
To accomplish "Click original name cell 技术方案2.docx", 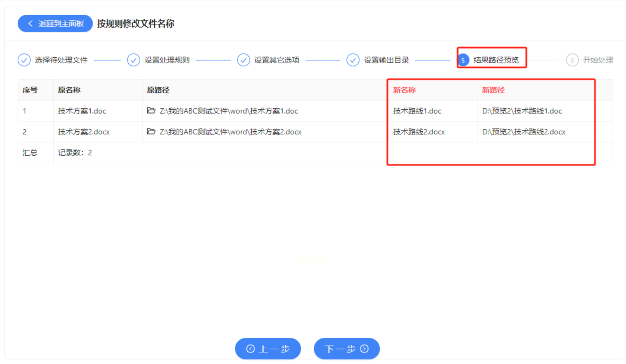I will tap(84, 132).
